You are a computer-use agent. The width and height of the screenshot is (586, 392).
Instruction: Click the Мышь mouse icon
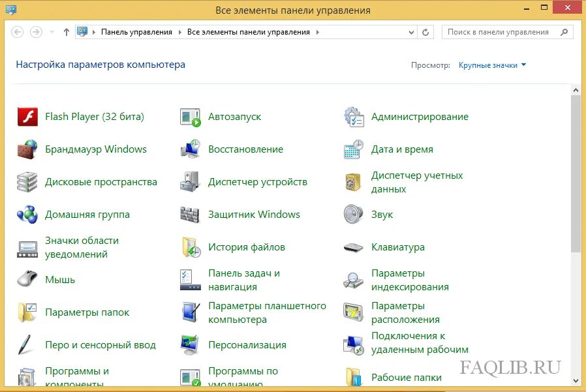click(x=27, y=279)
